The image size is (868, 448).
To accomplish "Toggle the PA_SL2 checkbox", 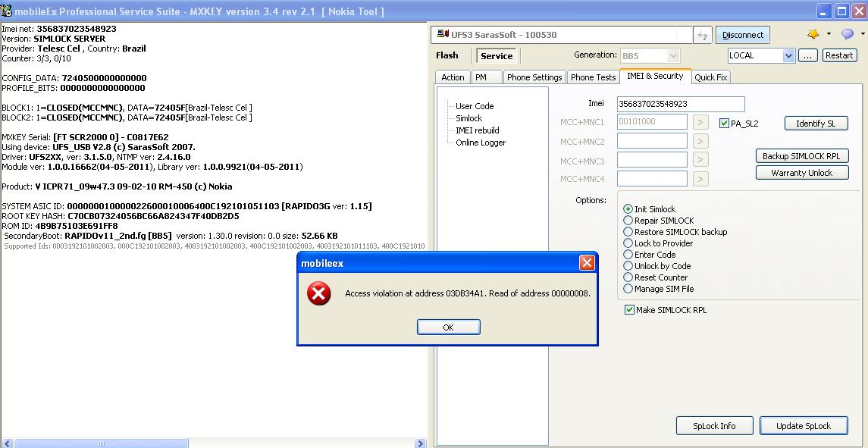I will click(724, 124).
